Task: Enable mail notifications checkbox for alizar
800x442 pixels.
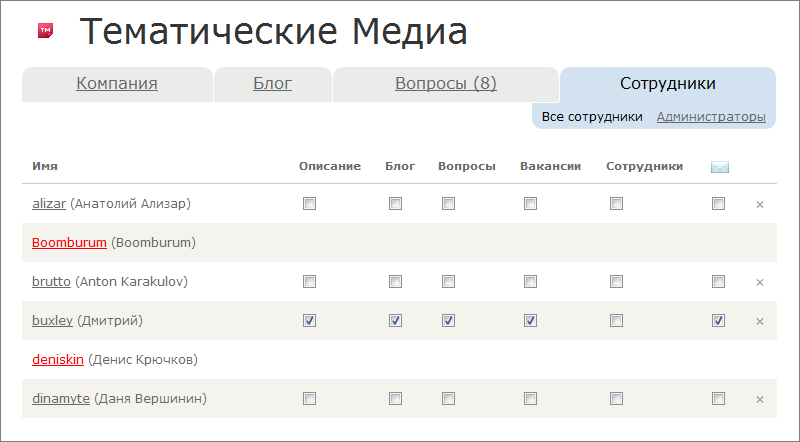Action: coord(718,204)
